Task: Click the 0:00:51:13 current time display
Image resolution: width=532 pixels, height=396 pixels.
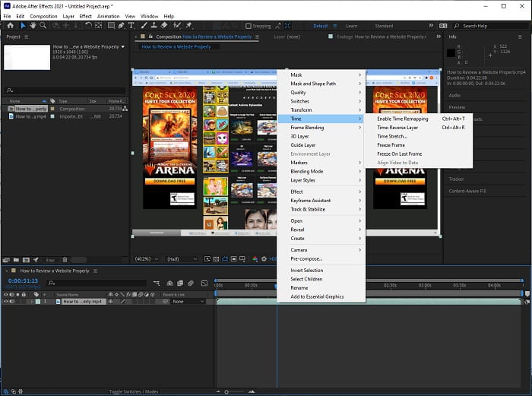Action: (23, 281)
